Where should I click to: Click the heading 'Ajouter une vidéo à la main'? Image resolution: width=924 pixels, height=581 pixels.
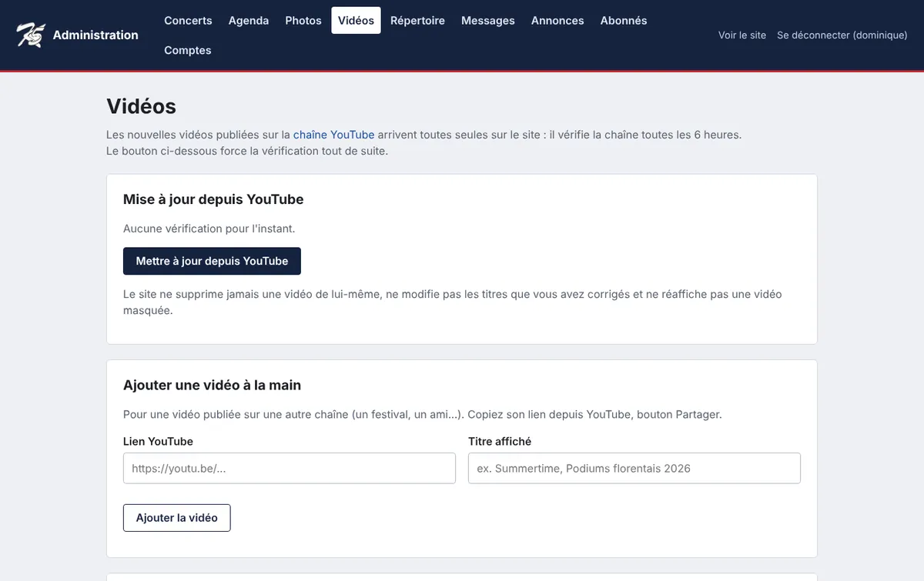pyautogui.click(x=212, y=385)
